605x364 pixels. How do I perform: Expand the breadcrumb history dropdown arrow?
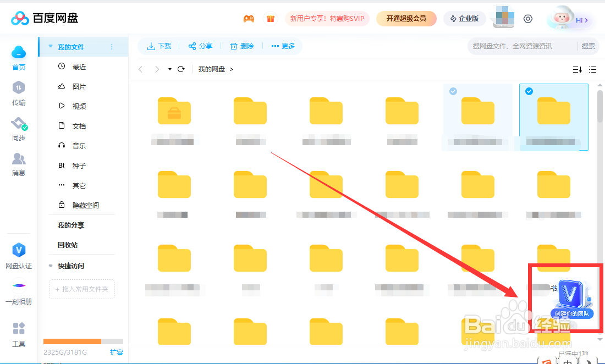tap(169, 69)
